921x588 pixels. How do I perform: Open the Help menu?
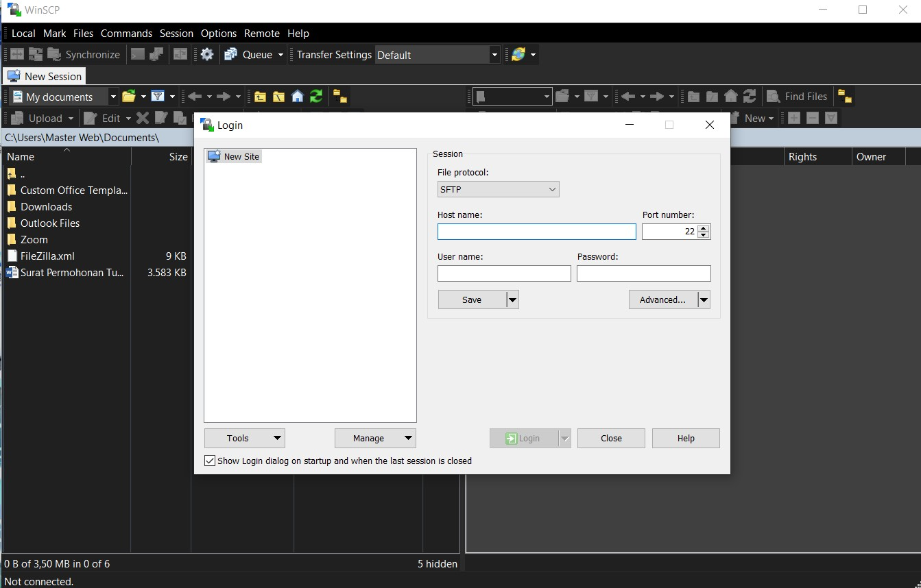[298, 33]
